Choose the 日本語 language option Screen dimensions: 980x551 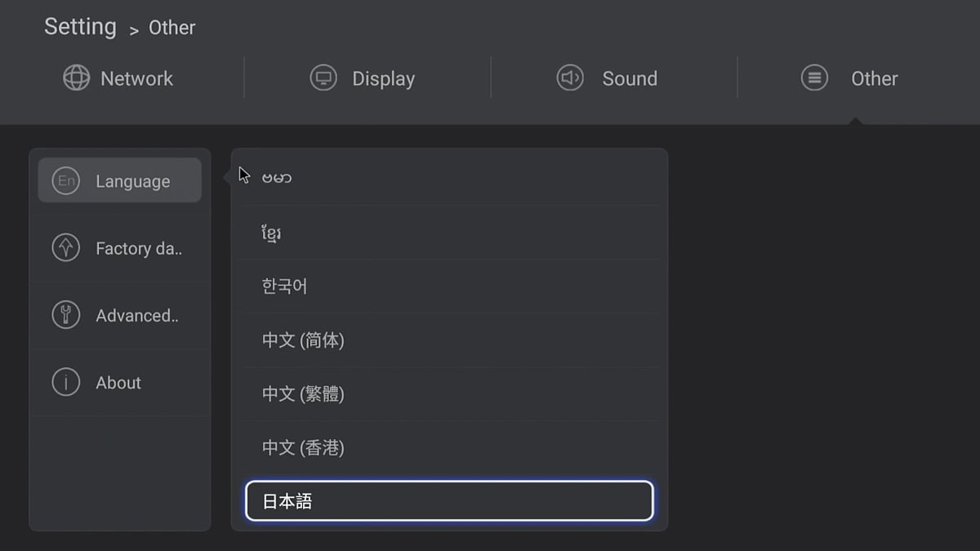pyautogui.click(x=449, y=501)
